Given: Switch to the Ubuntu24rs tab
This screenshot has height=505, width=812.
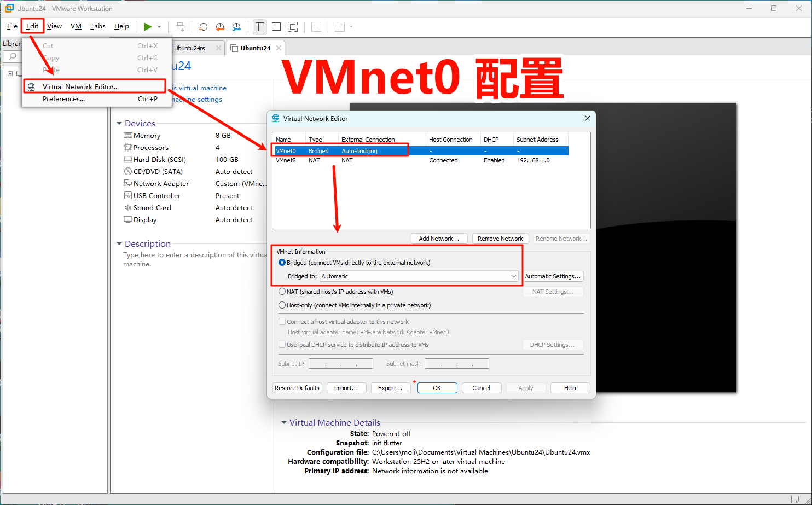Looking at the screenshot, I should coord(189,48).
